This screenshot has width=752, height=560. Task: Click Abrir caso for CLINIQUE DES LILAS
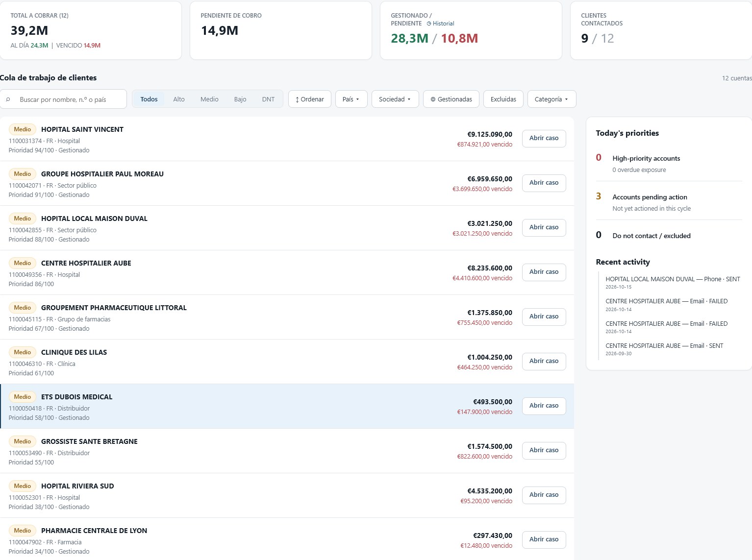click(544, 361)
